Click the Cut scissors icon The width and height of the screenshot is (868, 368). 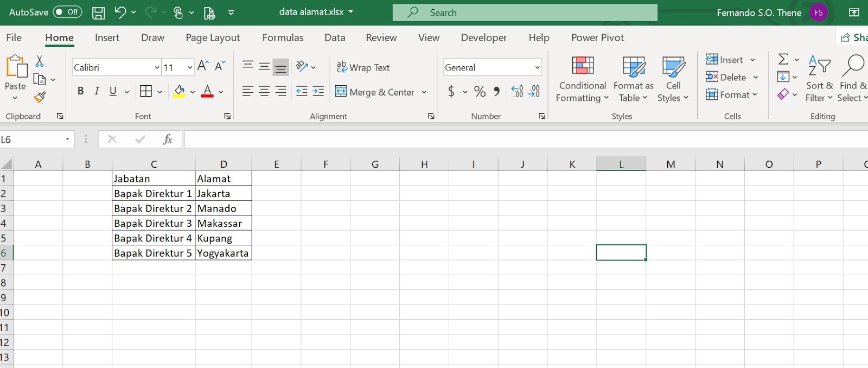point(39,61)
